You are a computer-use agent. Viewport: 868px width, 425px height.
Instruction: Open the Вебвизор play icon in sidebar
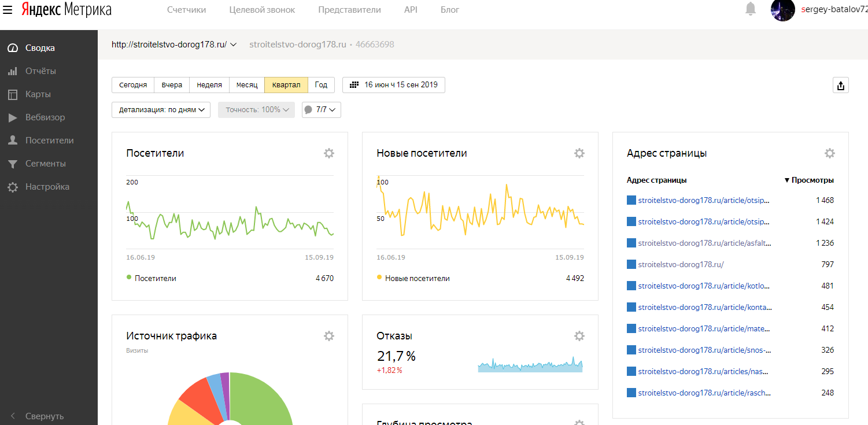click(13, 117)
